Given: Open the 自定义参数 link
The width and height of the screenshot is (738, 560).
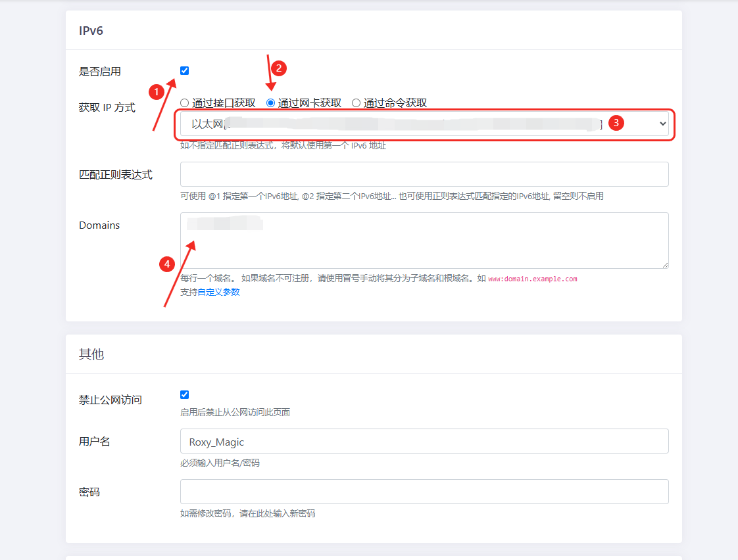Looking at the screenshot, I should point(218,292).
